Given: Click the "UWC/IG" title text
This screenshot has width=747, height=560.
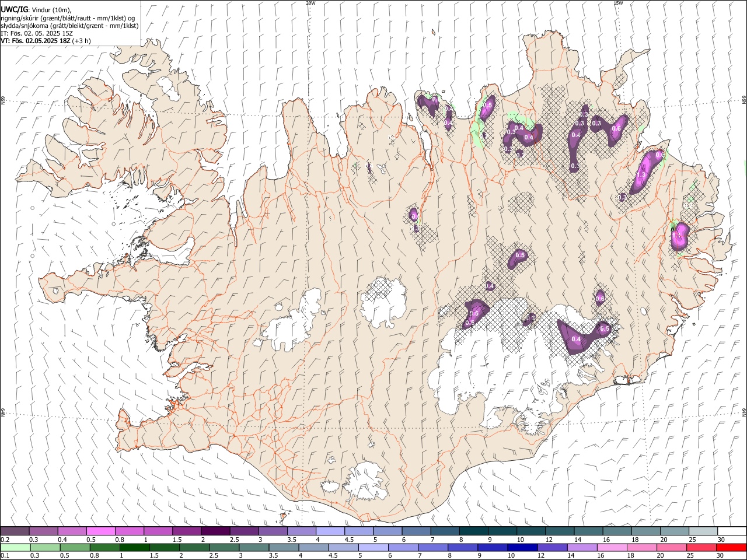Looking at the screenshot, I should pyautogui.click(x=14, y=10).
